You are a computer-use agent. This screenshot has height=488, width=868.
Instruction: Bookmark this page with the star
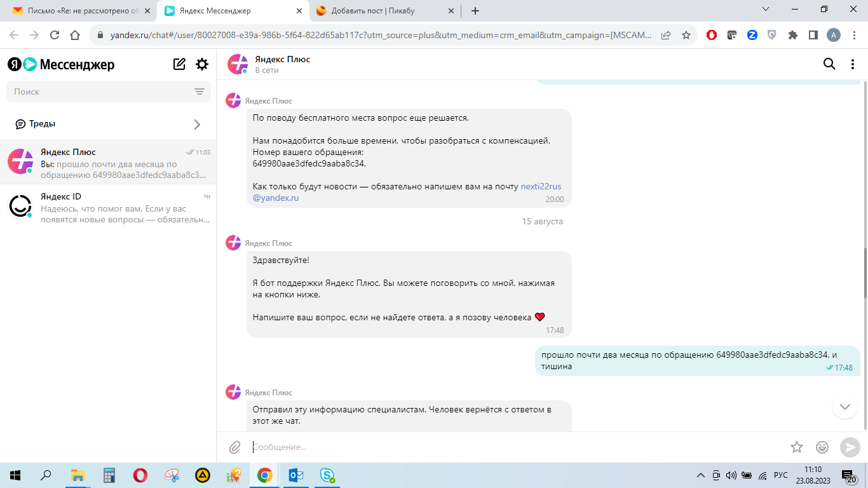coord(686,35)
